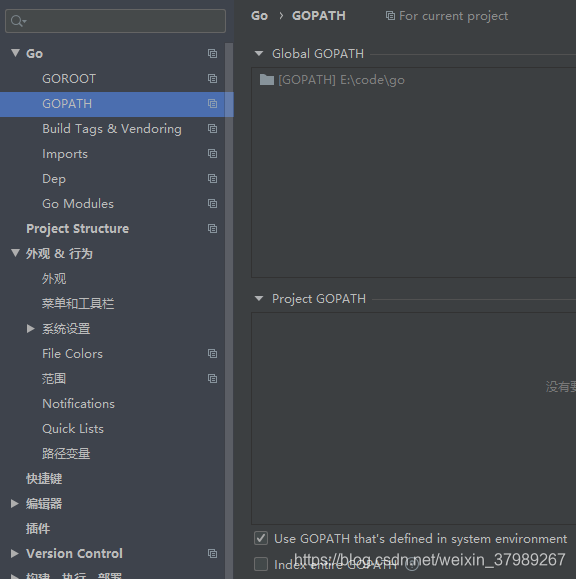Viewport: 576px width, 579px height.
Task: Click the project icon beside Build Tags & Vendoring
Action: click(x=212, y=129)
